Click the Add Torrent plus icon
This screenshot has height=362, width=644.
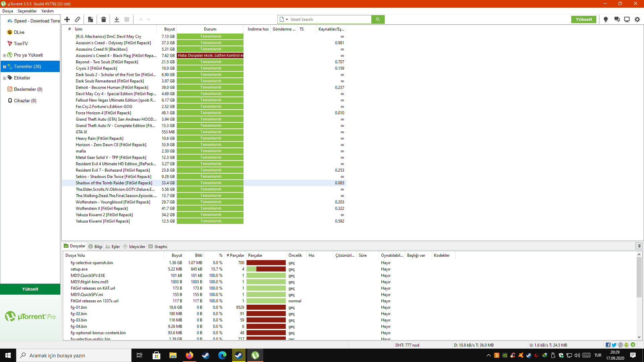pos(67,19)
